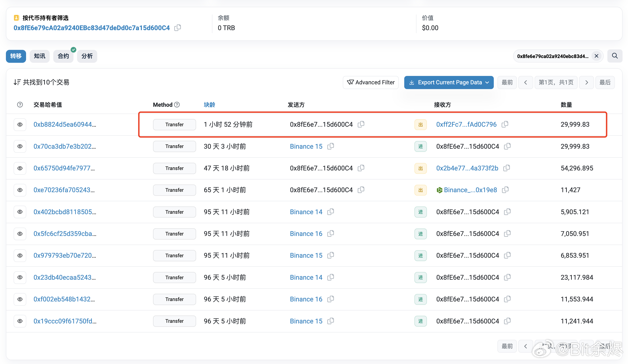Open holder address 0x8fE6e79cA02a9240EBc83d47 link

click(91, 28)
